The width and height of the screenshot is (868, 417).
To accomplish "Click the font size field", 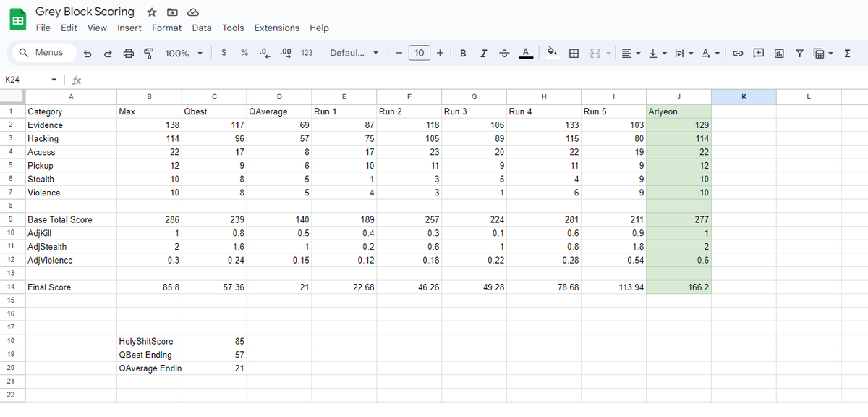I will 420,53.
